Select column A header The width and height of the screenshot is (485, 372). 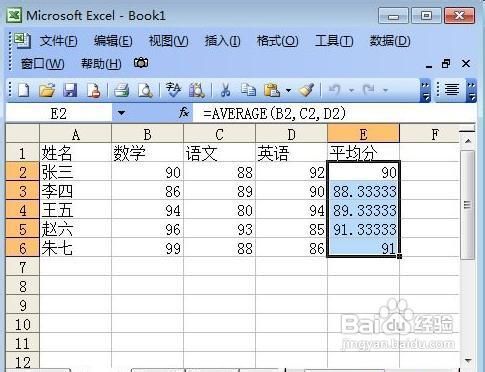[x=76, y=134]
